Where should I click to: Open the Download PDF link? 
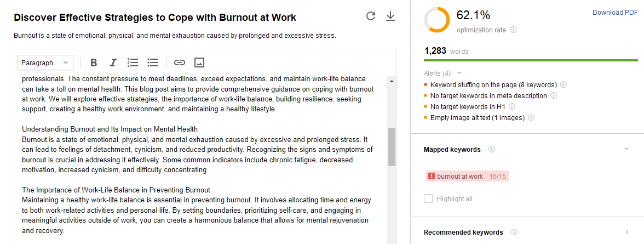[x=615, y=13]
